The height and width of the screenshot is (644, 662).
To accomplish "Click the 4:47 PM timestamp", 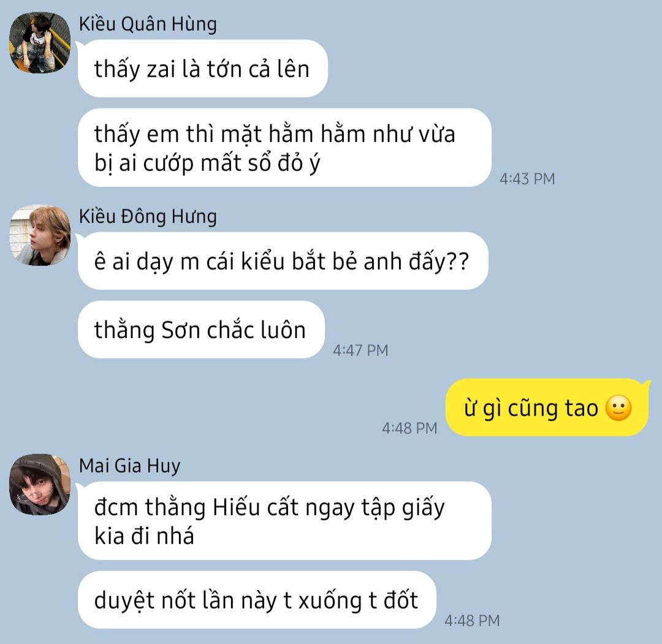I will coord(360,350).
